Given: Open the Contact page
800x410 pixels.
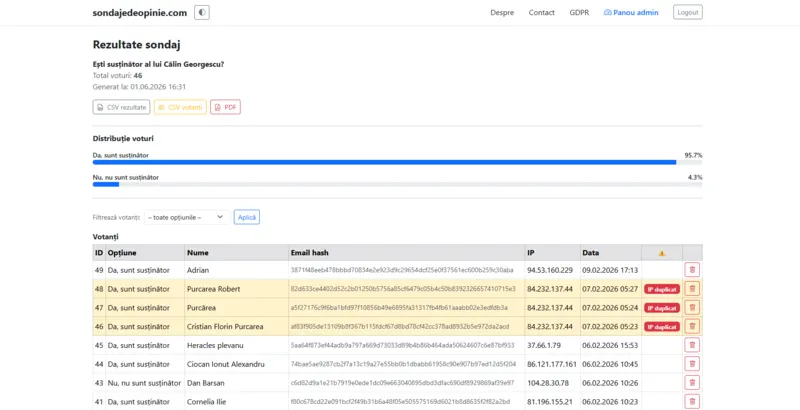Looking at the screenshot, I should tap(541, 12).
